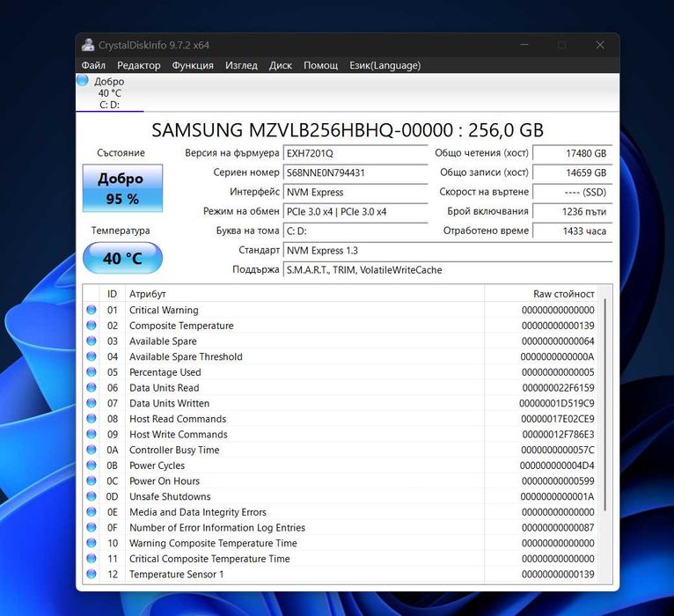The width and height of the screenshot is (674, 616).
Task: Click the firmware version field EXH7201Q
Action: [355, 153]
